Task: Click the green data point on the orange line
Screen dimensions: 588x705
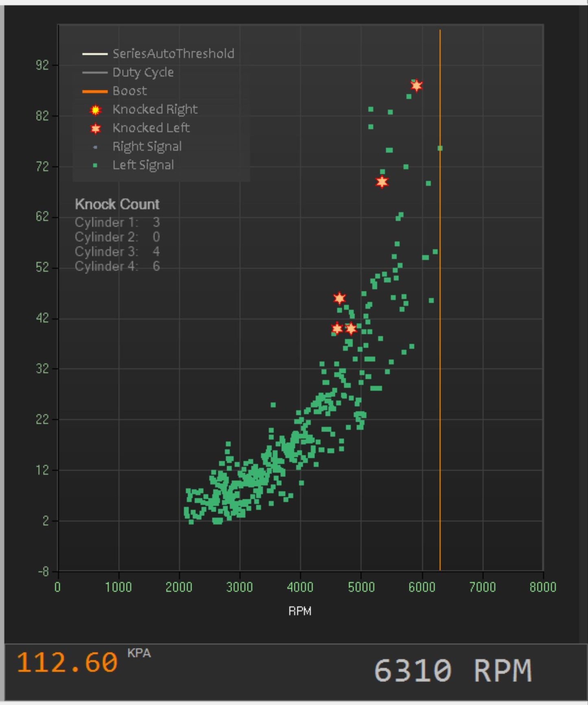Action: click(440, 148)
